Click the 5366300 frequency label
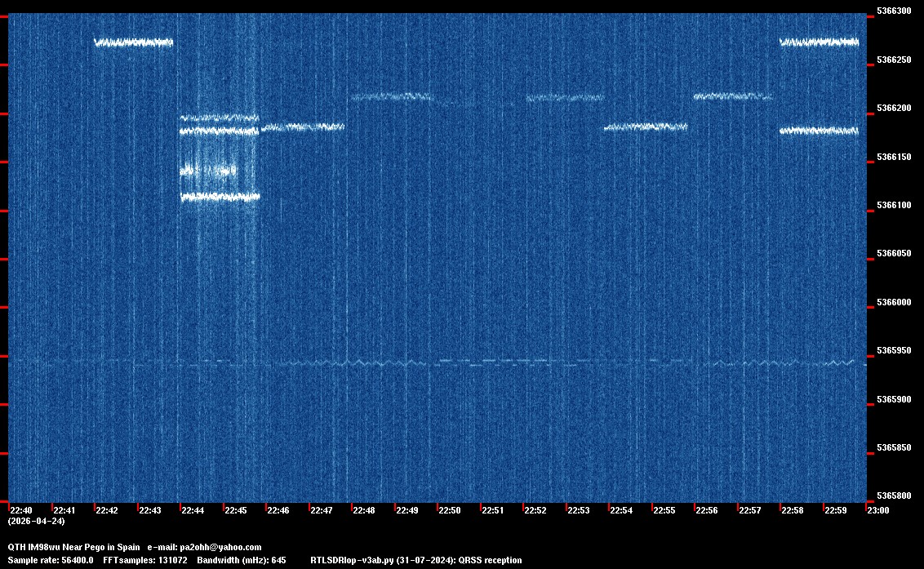 tap(893, 11)
